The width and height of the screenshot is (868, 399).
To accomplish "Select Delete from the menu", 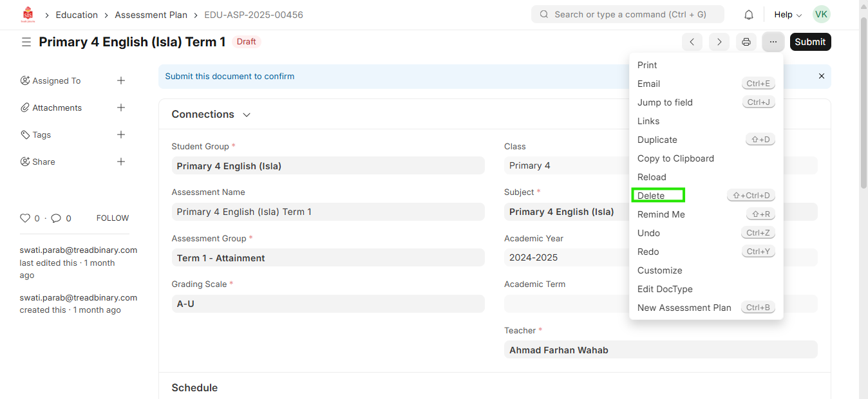I will click(x=651, y=196).
